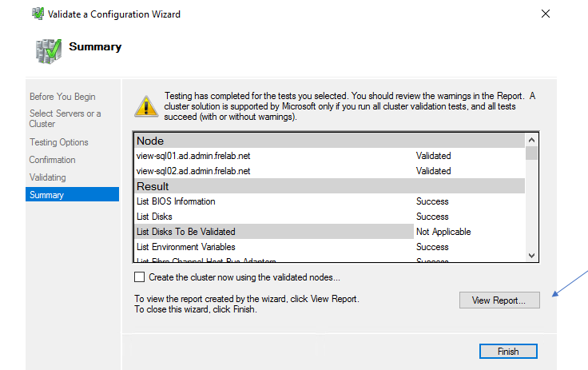Click the yellow warning triangle icon
The image size is (588, 370).
click(x=145, y=106)
